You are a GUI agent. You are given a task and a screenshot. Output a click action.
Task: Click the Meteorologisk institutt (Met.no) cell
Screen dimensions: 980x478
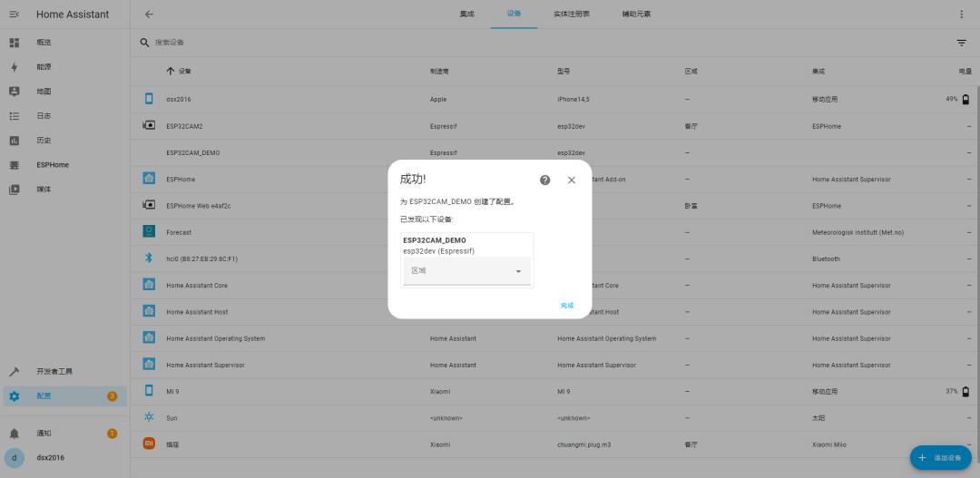coord(858,232)
